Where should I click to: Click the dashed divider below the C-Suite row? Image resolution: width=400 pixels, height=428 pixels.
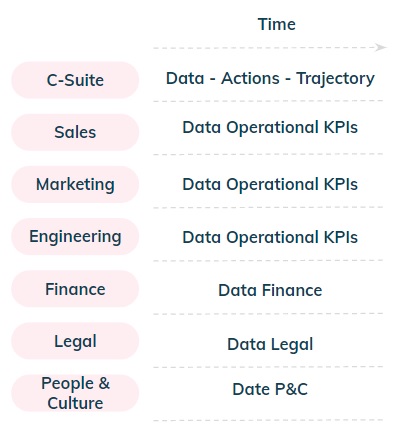[x=268, y=101]
